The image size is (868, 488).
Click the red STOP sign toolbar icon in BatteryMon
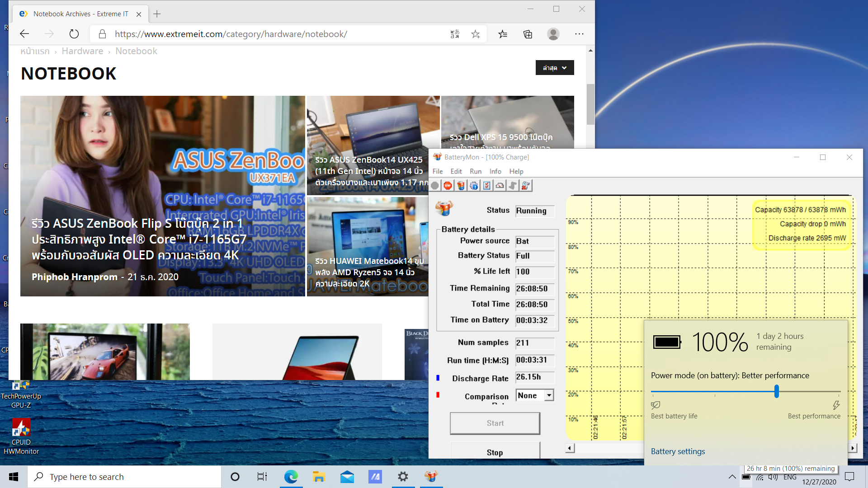(448, 186)
